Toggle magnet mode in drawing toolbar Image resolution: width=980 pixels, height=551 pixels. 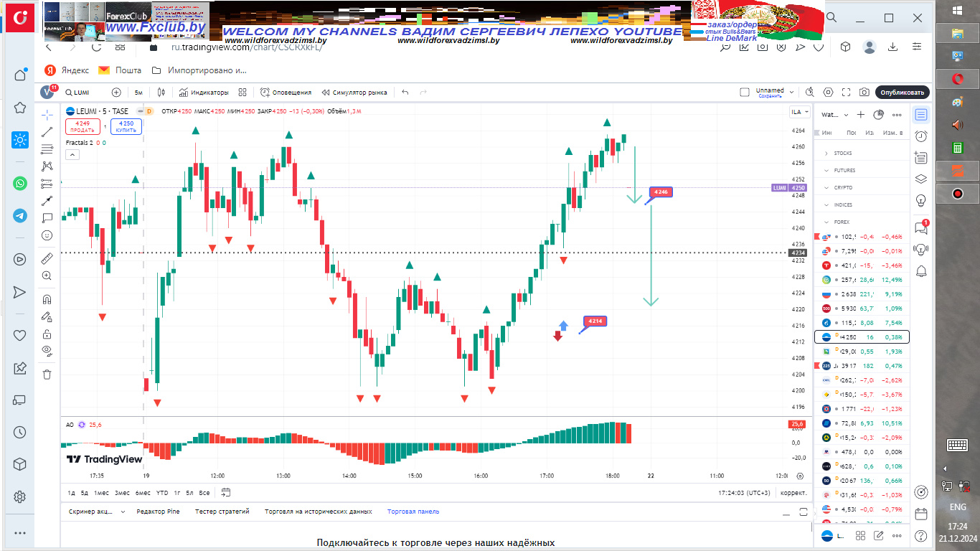pos(47,299)
